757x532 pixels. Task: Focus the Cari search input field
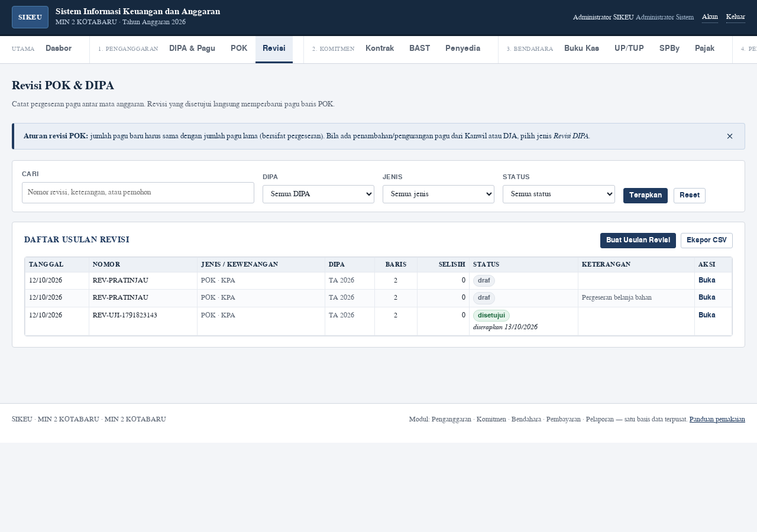coord(138,193)
